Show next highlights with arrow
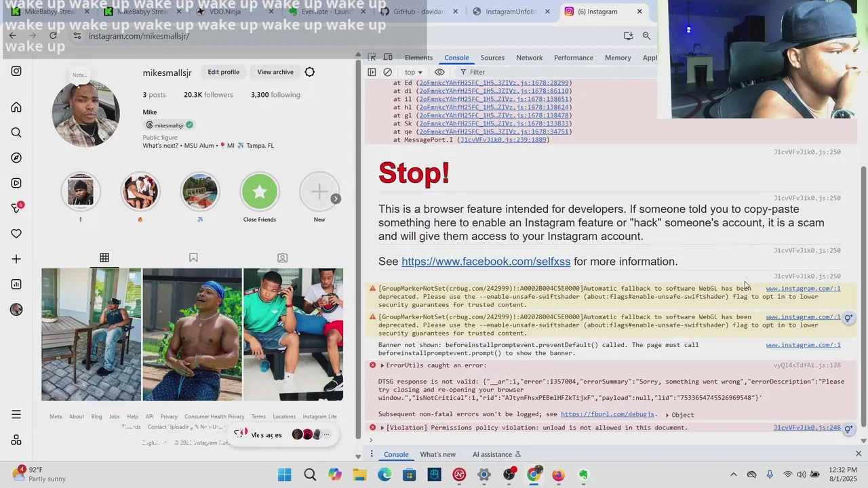 pos(336,199)
